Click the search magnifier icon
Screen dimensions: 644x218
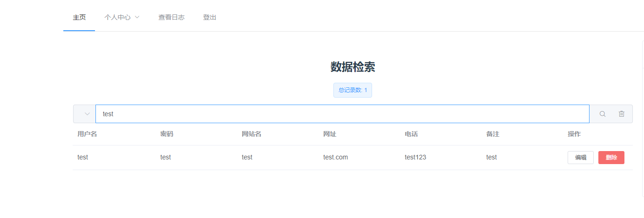(x=603, y=114)
